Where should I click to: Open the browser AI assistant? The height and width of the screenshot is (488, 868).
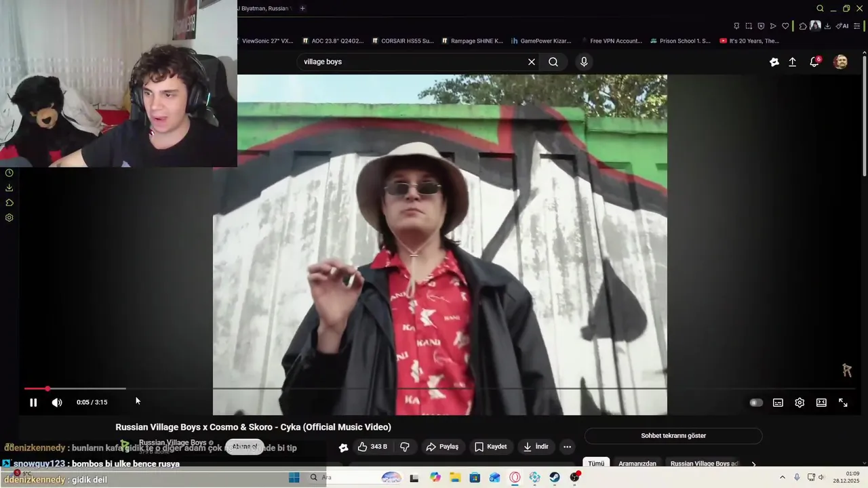[x=842, y=26]
